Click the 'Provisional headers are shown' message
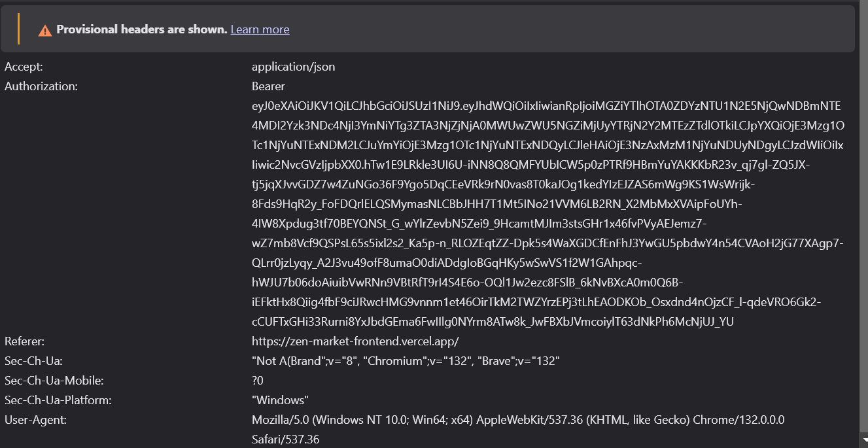The width and height of the screenshot is (868, 448). tap(141, 29)
